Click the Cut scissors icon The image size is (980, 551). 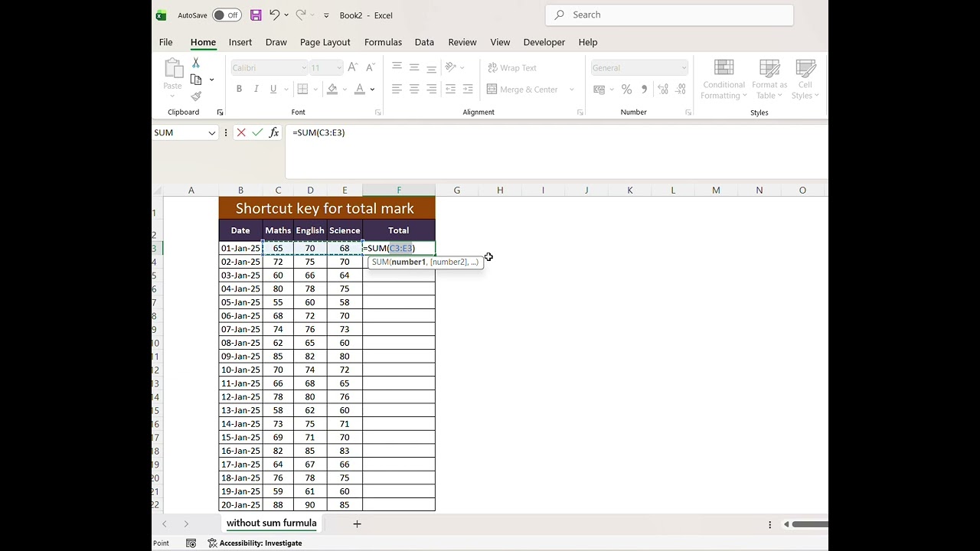pyautogui.click(x=196, y=63)
